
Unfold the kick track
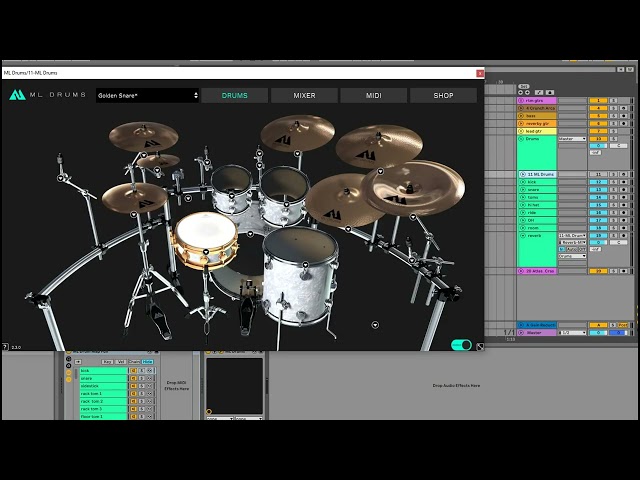(522, 182)
